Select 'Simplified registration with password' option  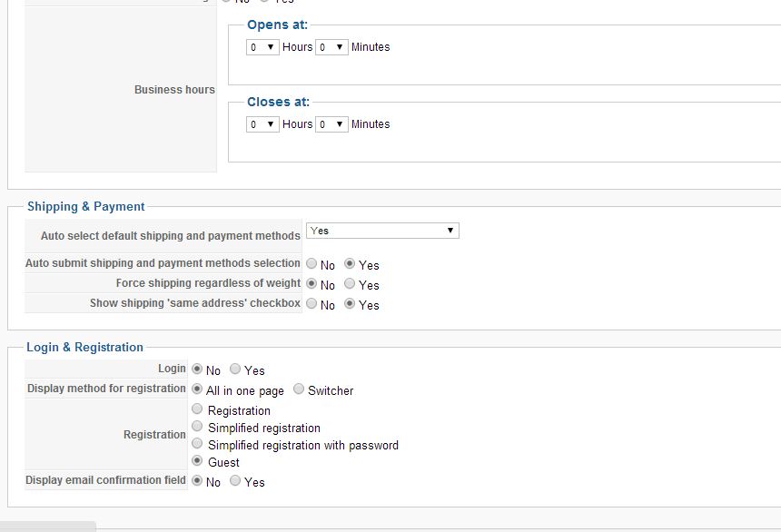coord(197,444)
